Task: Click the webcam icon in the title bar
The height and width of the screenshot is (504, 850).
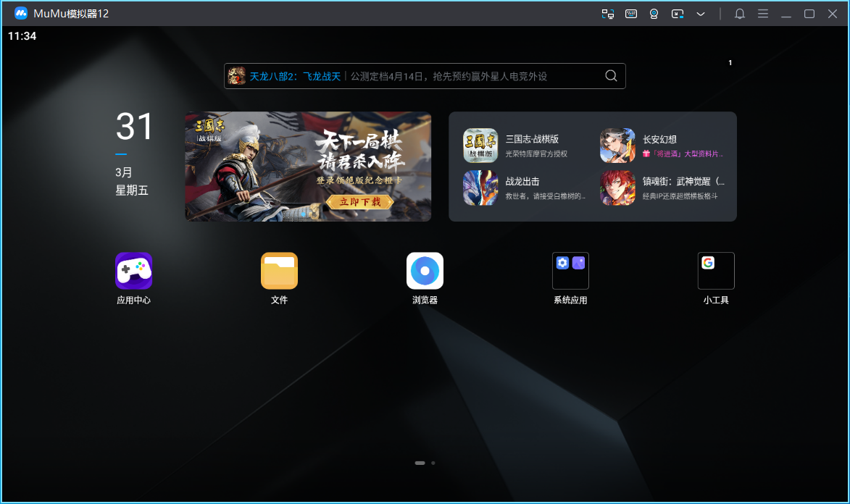Action: (x=654, y=14)
